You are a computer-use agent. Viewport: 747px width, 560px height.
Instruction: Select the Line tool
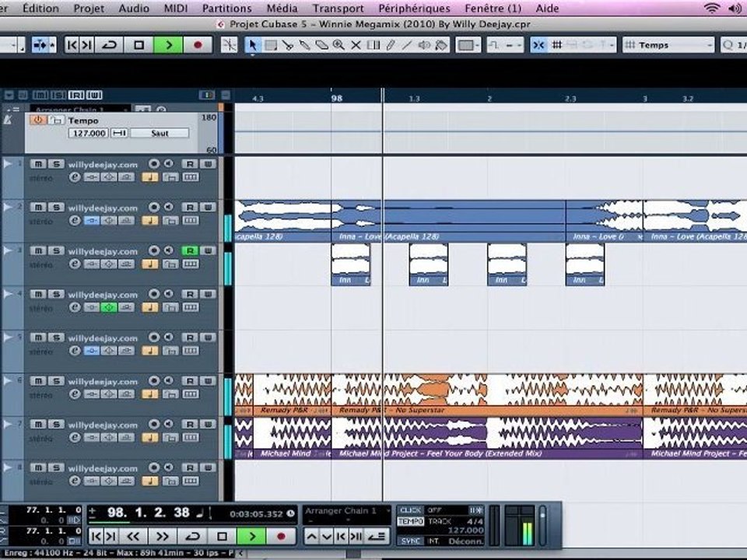[407, 45]
